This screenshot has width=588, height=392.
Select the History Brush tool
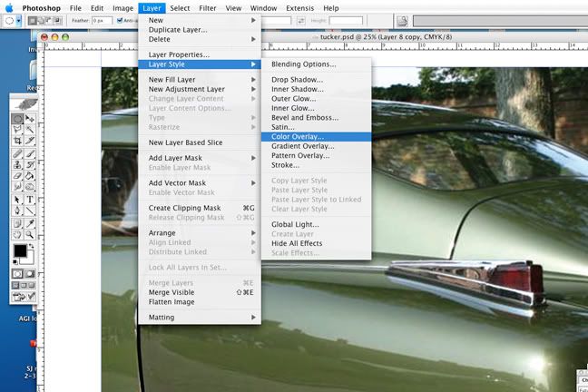(30, 164)
